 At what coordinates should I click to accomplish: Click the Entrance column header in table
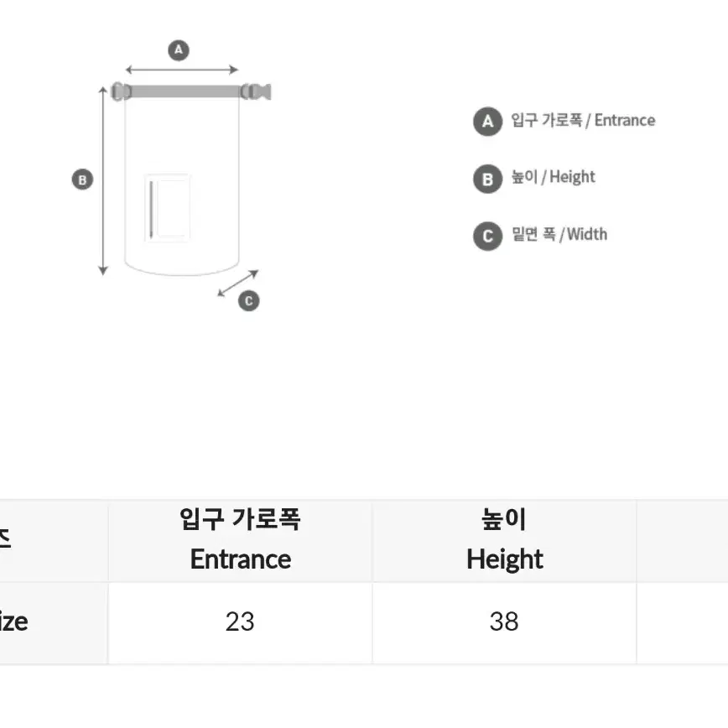pos(240,541)
